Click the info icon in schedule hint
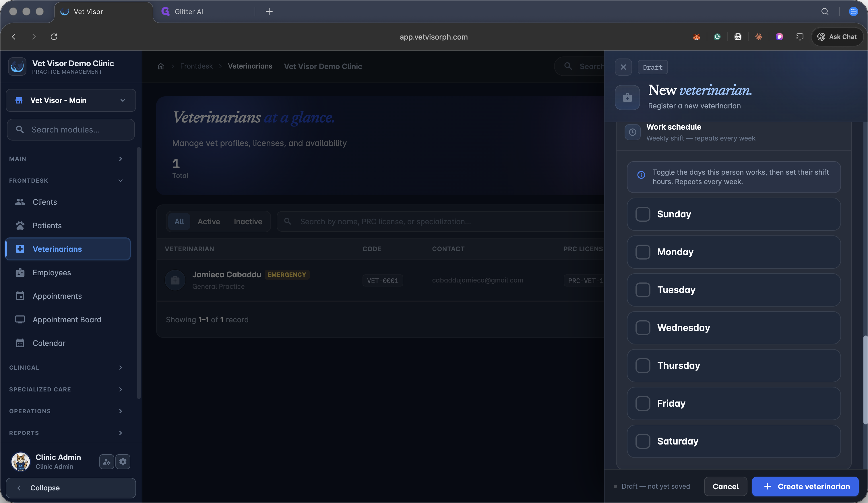868x503 pixels. click(641, 175)
